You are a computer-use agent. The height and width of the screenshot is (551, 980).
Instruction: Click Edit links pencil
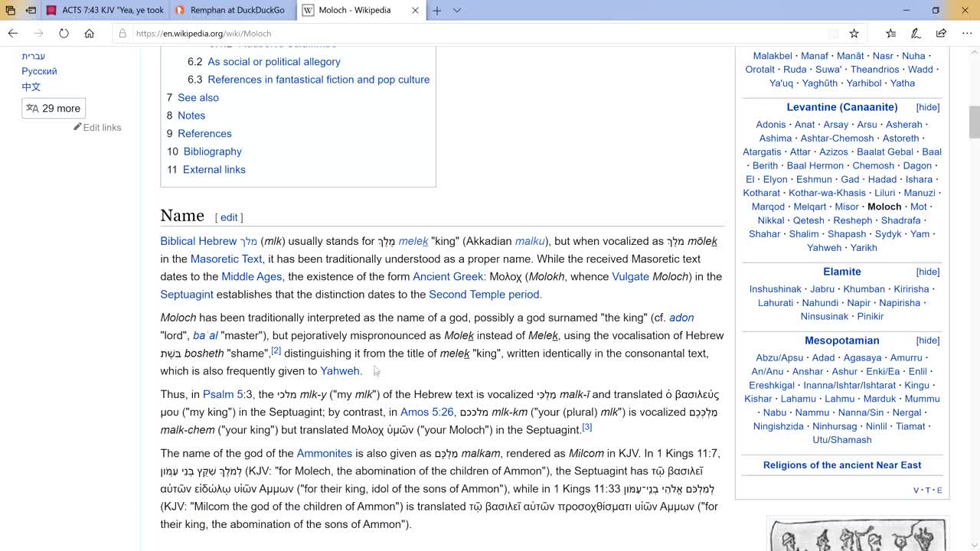pyautogui.click(x=97, y=127)
